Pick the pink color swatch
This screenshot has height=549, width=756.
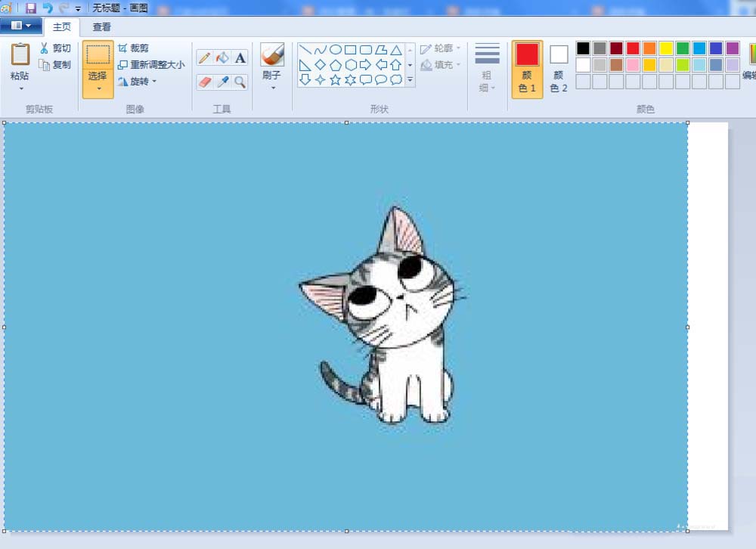(633, 64)
